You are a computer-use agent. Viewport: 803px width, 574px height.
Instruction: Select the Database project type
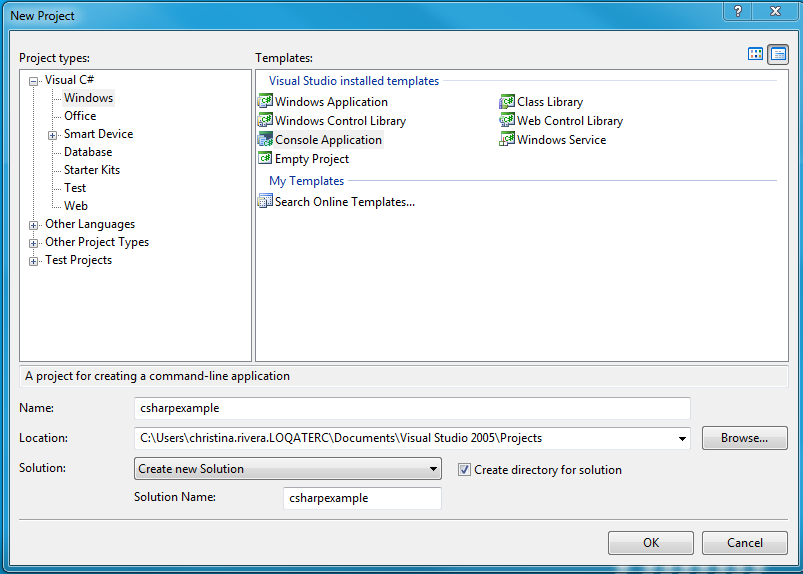[x=88, y=152]
